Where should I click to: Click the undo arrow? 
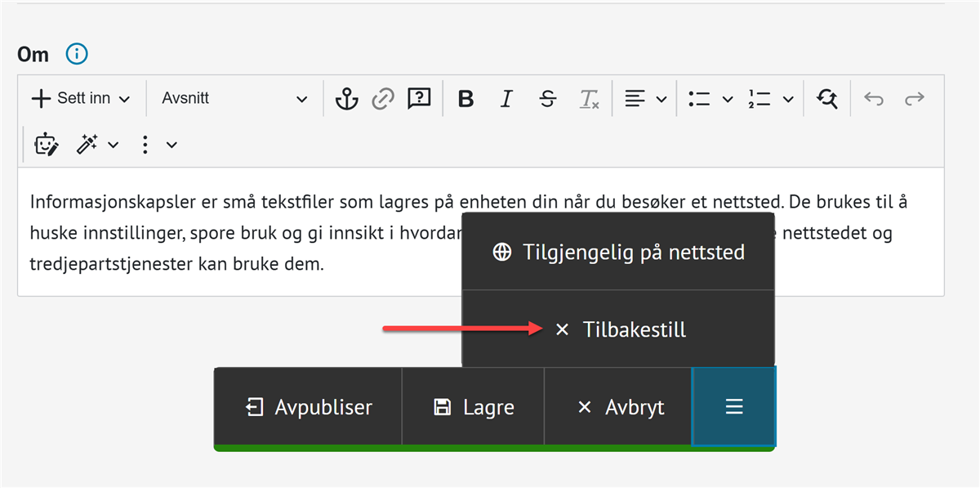874,99
